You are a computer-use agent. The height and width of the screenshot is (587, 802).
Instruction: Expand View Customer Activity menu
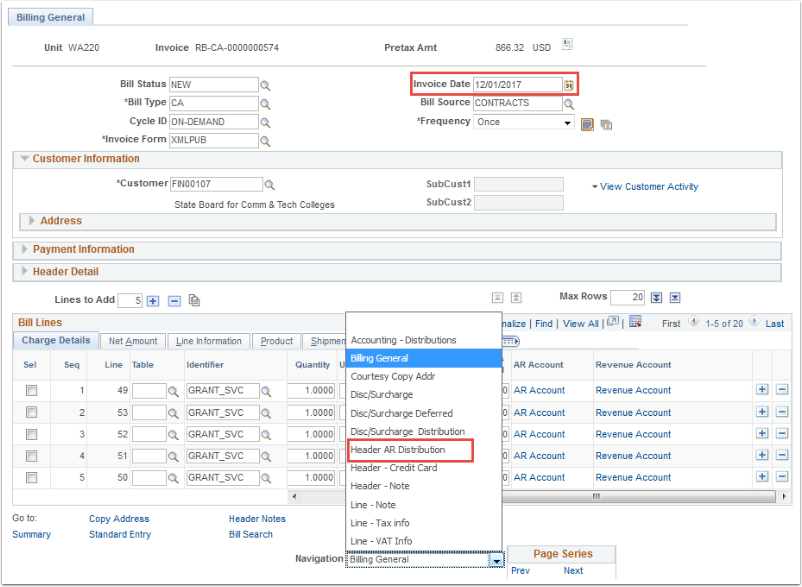click(x=645, y=187)
